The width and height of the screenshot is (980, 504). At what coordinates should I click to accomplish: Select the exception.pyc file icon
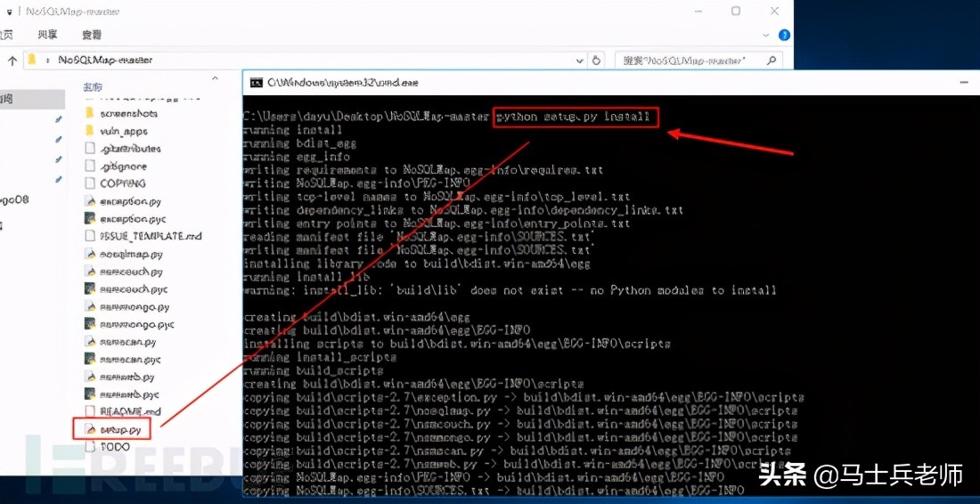click(x=89, y=219)
